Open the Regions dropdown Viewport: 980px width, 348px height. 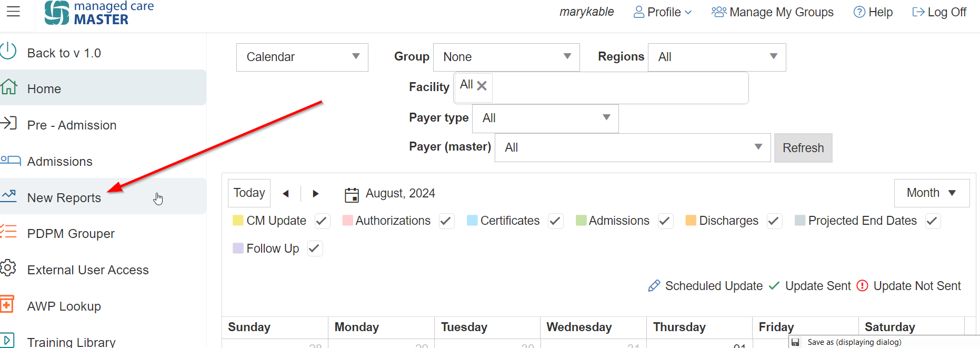(717, 57)
